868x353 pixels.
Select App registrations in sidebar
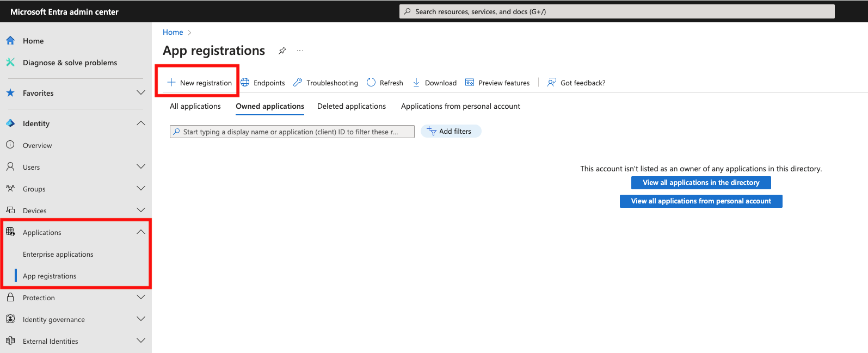click(50, 276)
